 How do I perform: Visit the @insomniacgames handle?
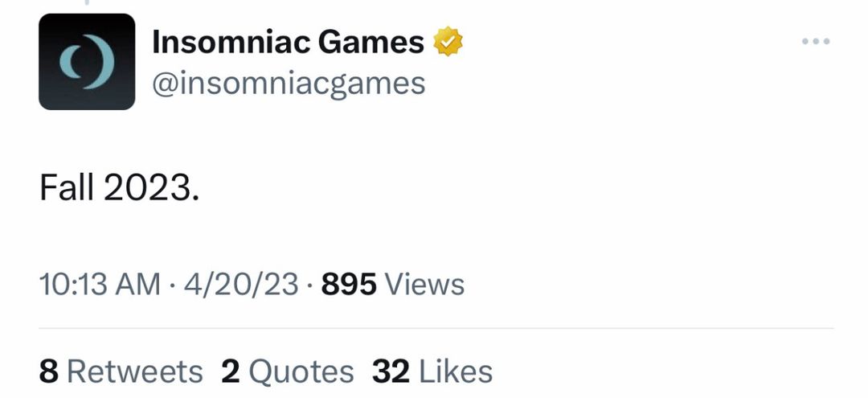point(289,84)
